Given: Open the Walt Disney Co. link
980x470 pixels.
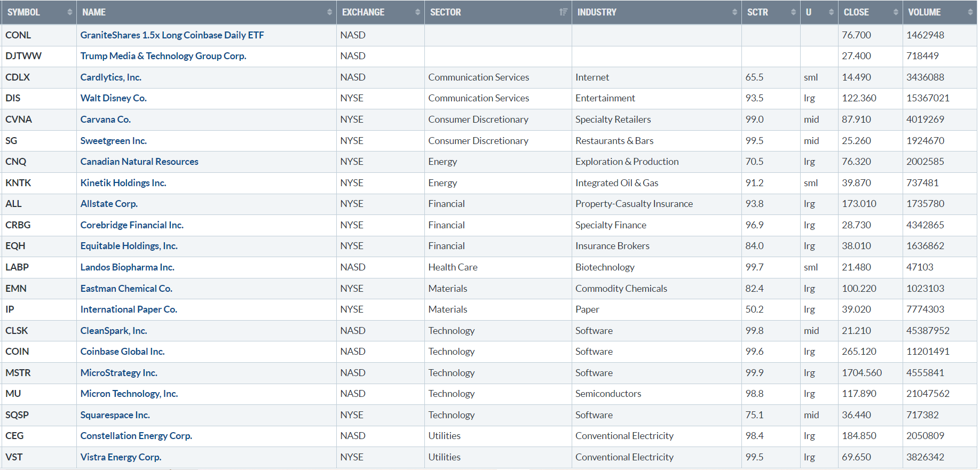Looking at the screenshot, I should (113, 98).
